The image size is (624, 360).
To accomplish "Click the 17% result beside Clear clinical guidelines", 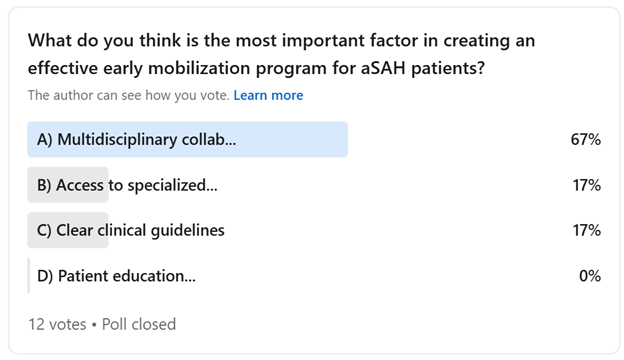I will (x=587, y=231).
